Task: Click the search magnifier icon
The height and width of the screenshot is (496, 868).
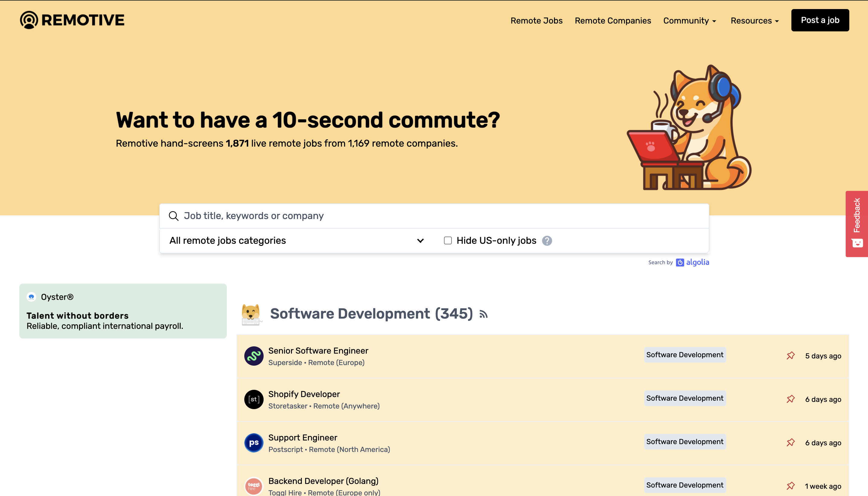Action: pos(174,216)
